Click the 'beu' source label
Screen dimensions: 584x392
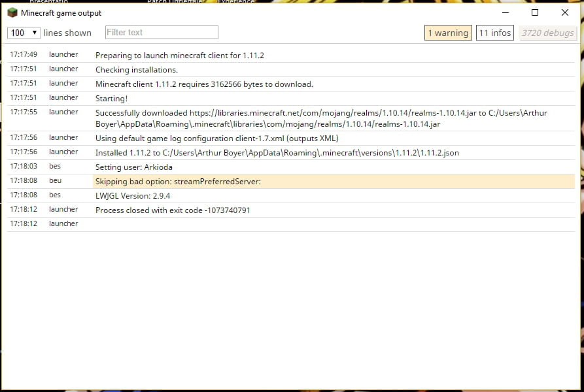coord(55,181)
